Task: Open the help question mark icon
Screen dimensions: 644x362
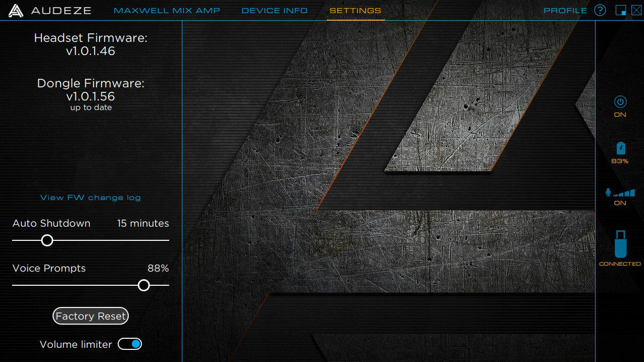Action: click(x=600, y=10)
